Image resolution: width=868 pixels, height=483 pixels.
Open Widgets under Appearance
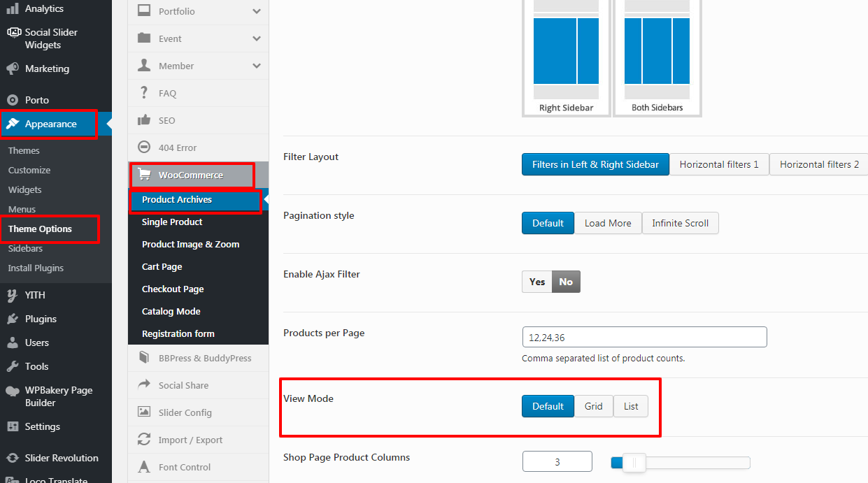pyautogui.click(x=24, y=189)
